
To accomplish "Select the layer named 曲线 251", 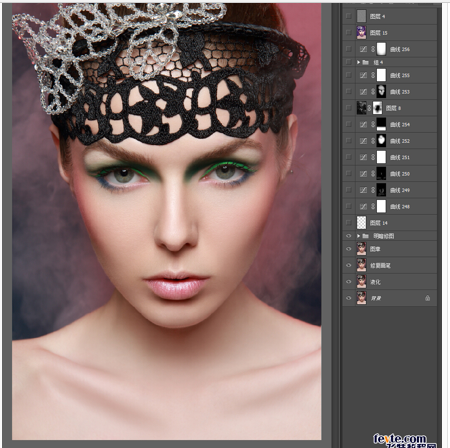I will click(x=390, y=157).
